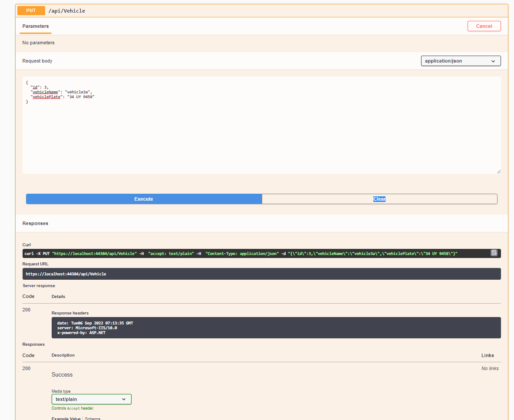Open the text/plain Media type dropdown
Viewport: 514px width, 420px height.
91,399
